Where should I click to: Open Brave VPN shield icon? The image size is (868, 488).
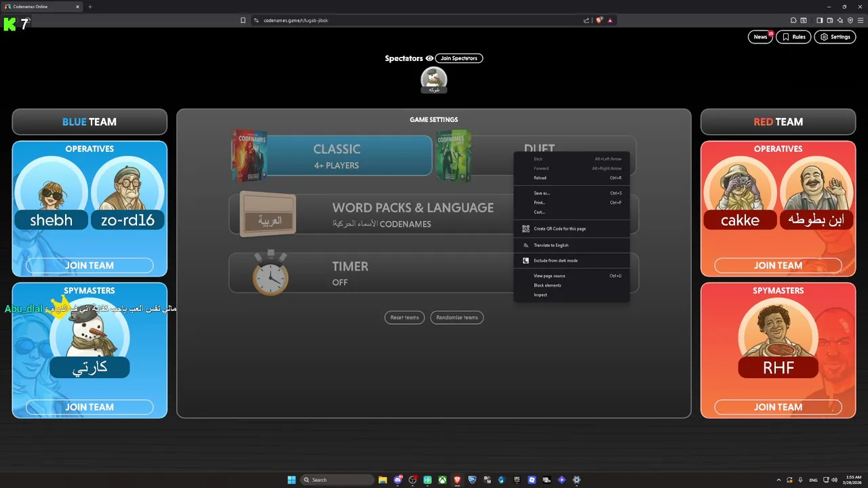click(x=850, y=20)
